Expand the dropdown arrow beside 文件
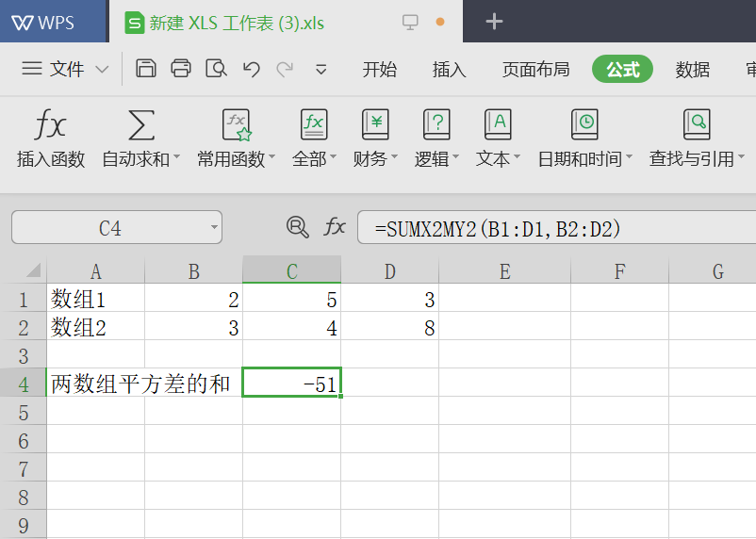The width and height of the screenshot is (756, 539). pyautogui.click(x=102, y=70)
